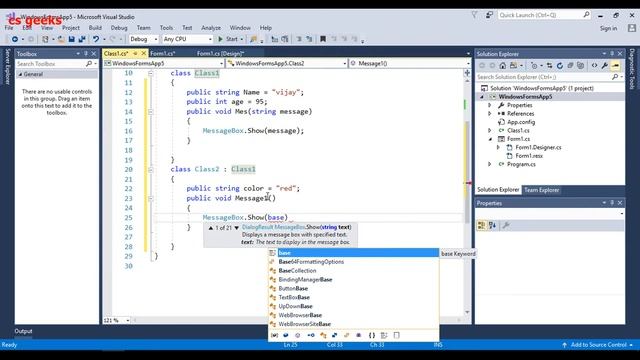Screen dimensions: 640x360
Task: Click the View Code icon in Solution Explorer
Action: click(x=594, y=66)
